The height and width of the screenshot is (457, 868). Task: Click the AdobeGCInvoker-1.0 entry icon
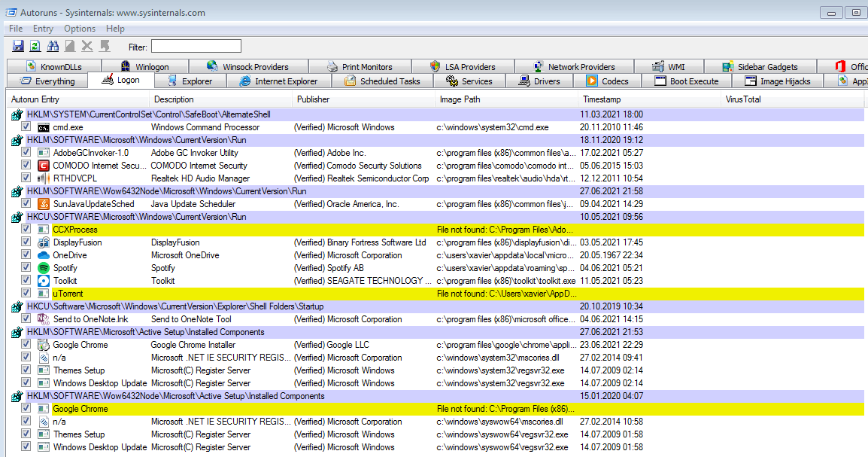[x=43, y=153]
